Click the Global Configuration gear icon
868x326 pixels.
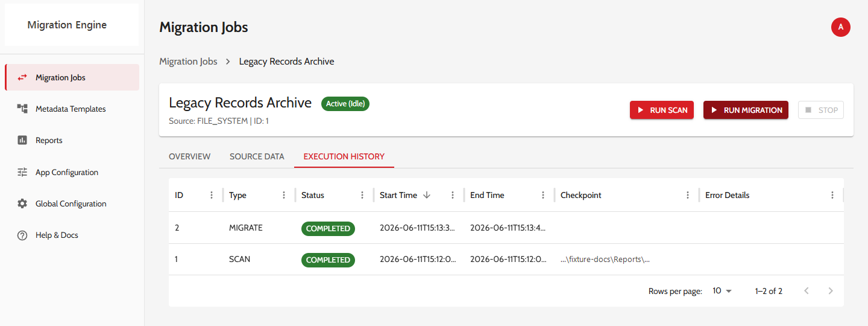(x=22, y=203)
